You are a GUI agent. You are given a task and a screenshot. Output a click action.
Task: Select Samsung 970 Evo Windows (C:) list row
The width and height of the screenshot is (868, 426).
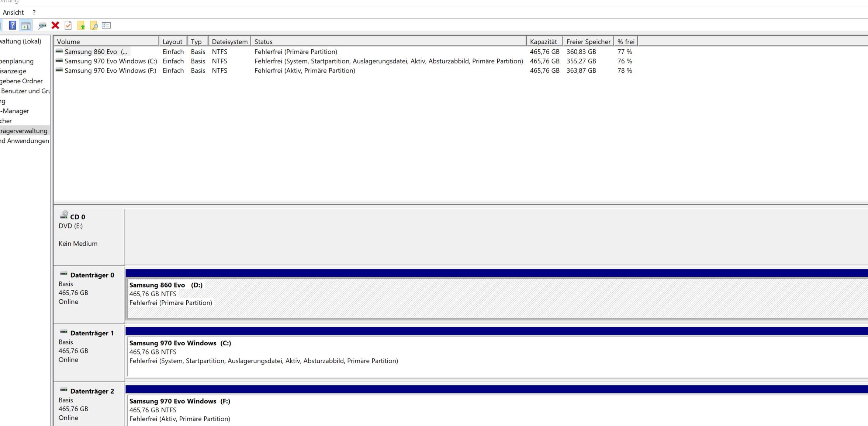(x=111, y=61)
